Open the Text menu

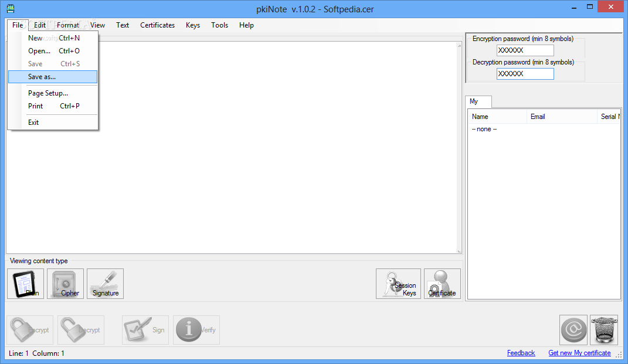(x=123, y=25)
